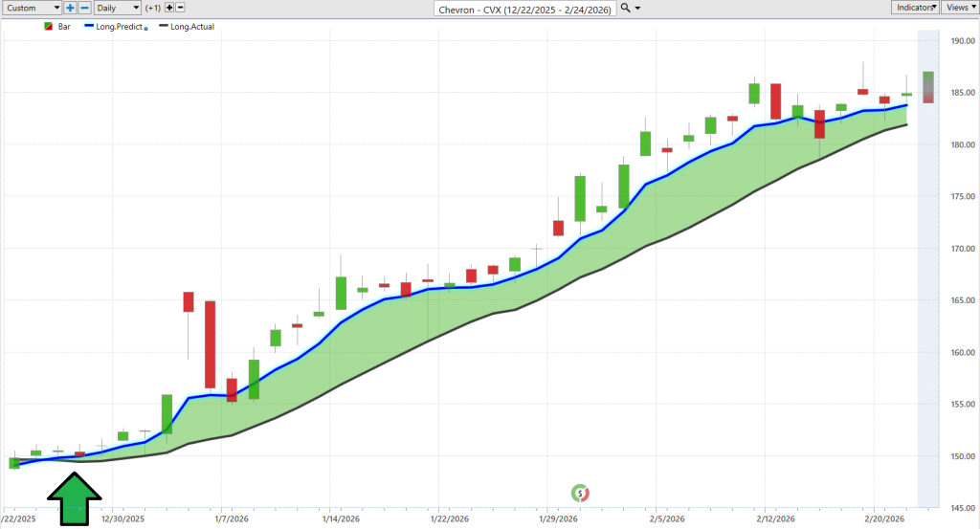980x529 pixels.
Task: Click the Chevron - CVX symbol field
Action: pyautogui.click(x=525, y=9)
